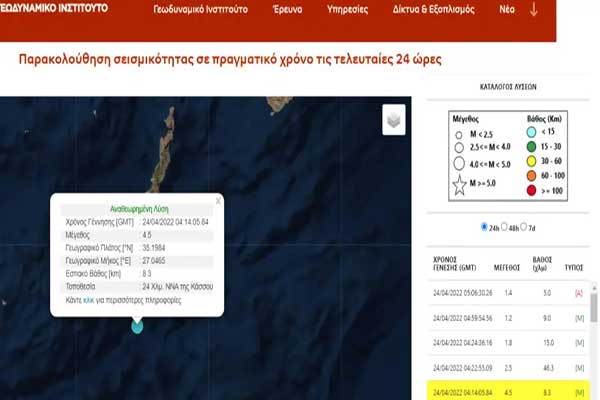Close the earthquake info popup
The image size is (600, 400).
point(218,200)
